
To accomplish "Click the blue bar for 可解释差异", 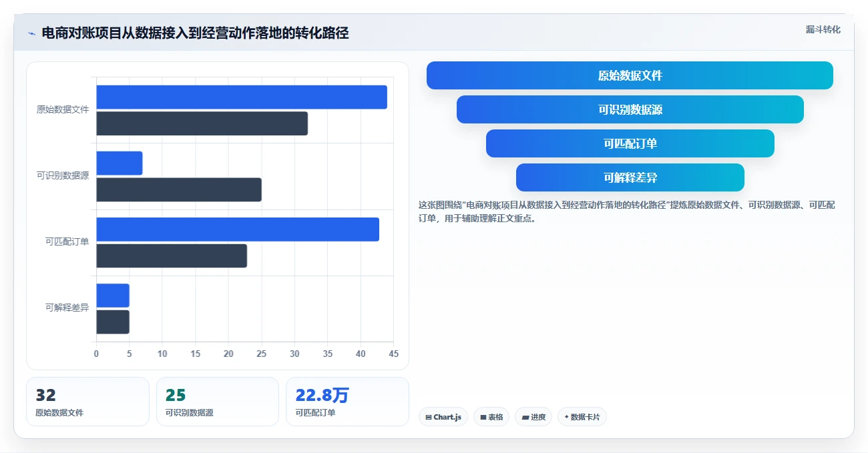I will 113,296.
